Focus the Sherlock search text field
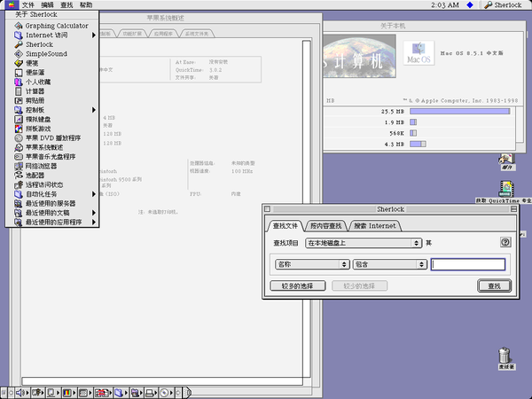This screenshot has height=399, width=532. (x=468, y=264)
